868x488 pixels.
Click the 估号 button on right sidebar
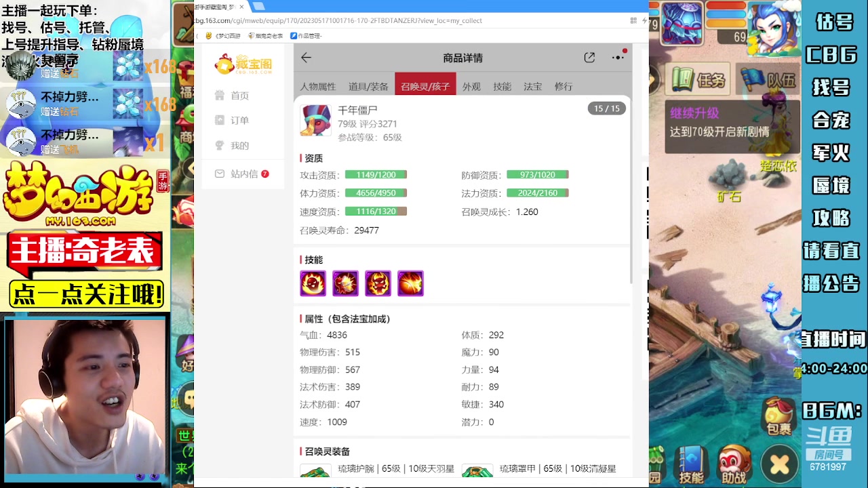[x=833, y=22]
